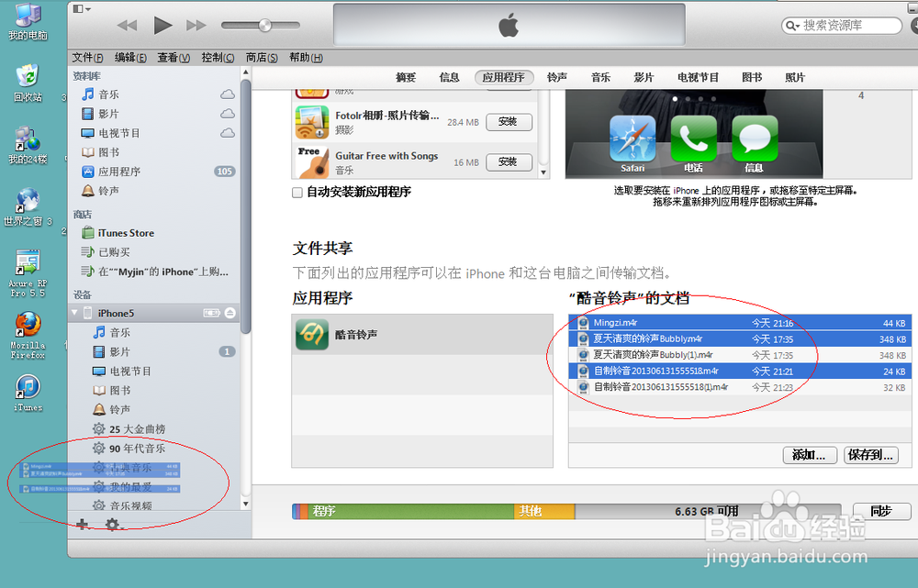Viewport: 918px width, 588px height.
Task: Open the iTunes window menu dropdown
Action: pos(82,9)
